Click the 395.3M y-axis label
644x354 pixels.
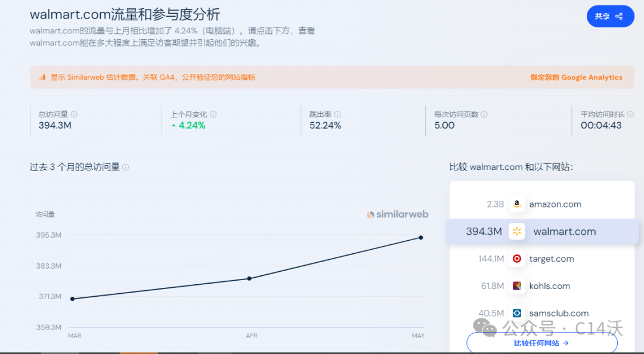click(x=48, y=235)
